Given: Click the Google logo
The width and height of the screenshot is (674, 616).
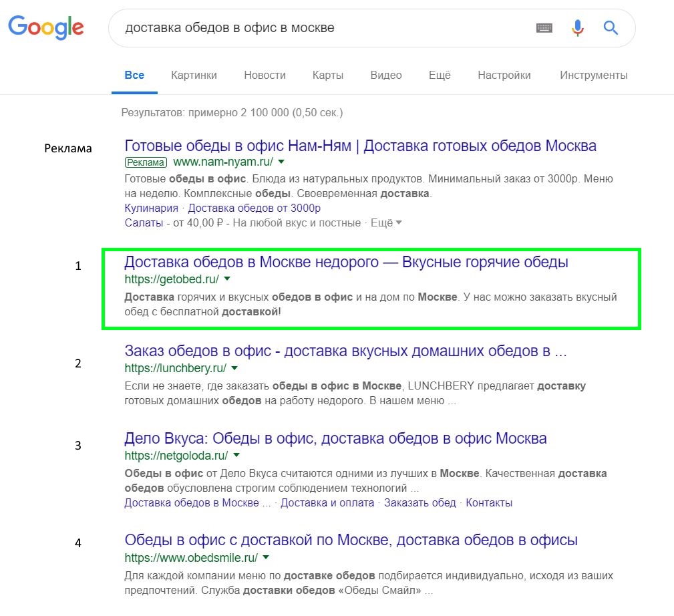Looking at the screenshot, I should (x=45, y=27).
